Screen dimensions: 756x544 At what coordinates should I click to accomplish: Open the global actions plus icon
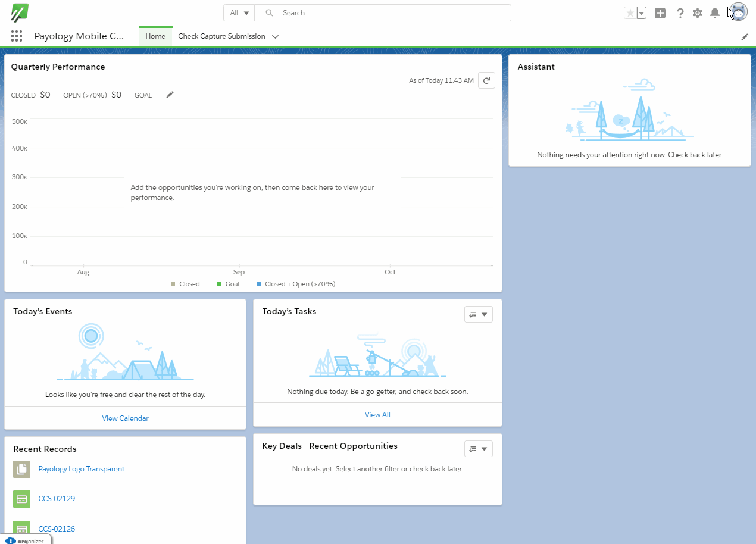pyautogui.click(x=660, y=13)
